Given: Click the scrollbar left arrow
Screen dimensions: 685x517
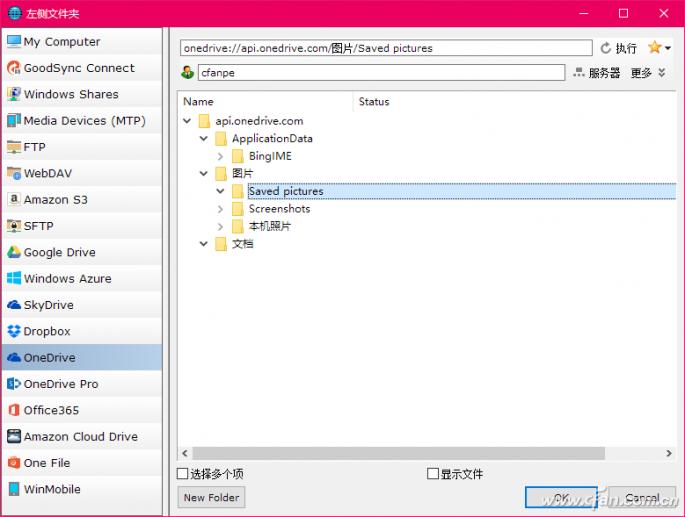Looking at the screenshot, I should click(185, 453).
